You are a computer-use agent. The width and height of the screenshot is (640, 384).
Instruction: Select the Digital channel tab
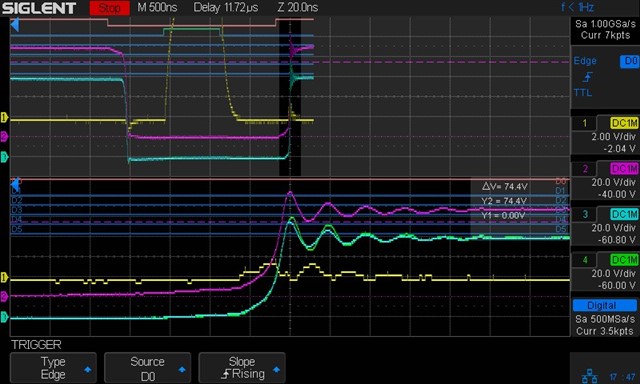(604, 305)
